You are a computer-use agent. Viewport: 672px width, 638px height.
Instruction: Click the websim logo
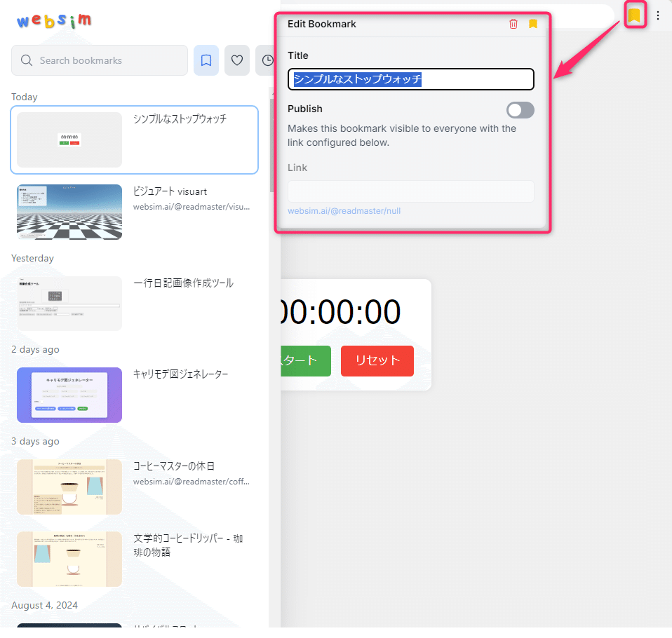[x=54, y=20]
